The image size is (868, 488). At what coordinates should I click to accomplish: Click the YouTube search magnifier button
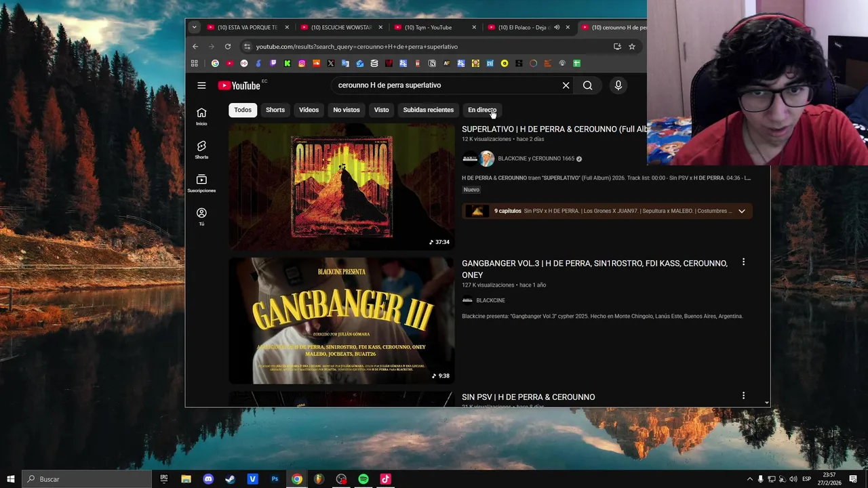click(588, 85)
